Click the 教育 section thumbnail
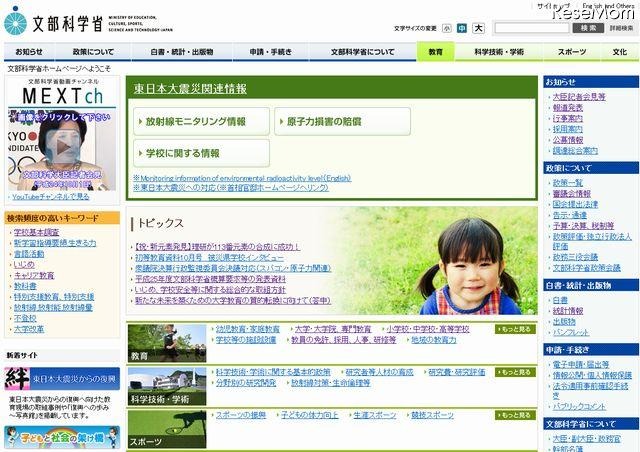Screen dimensions: 640x452 [167, 343]
